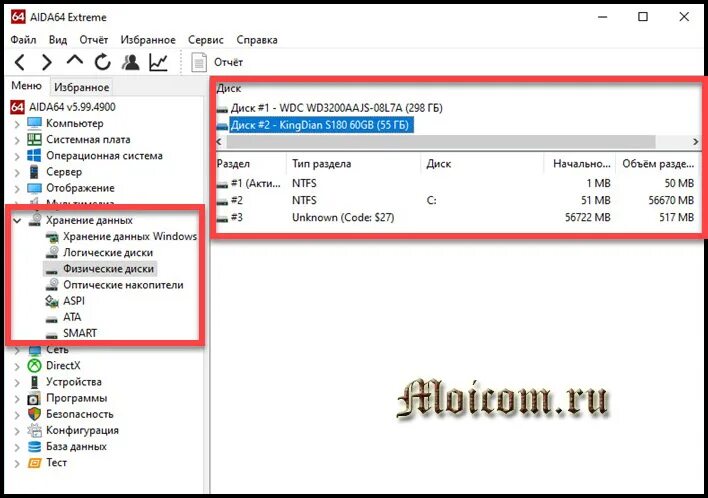Click the Системная плата motherboard icon
Screen dimensions: 708x498
[34, 140]
